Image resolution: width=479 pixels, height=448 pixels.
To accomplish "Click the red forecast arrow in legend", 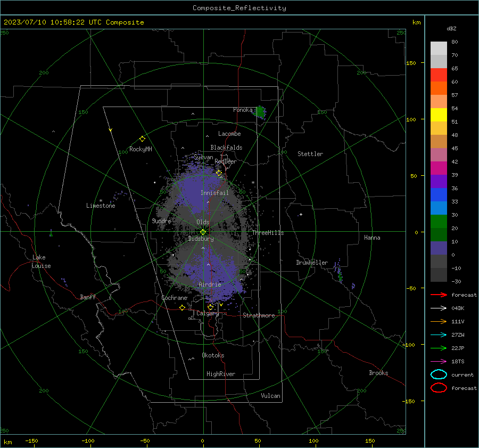I will click(x=439, y=295).
